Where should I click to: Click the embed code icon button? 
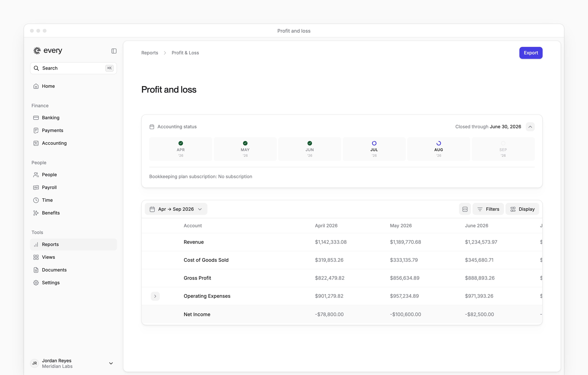[465, 209]
